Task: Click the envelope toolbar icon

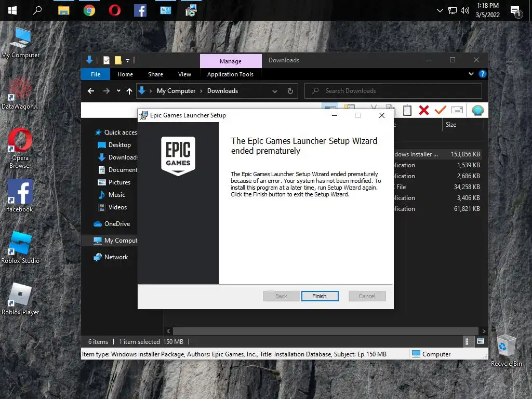Action: click(x=457, y=110)
